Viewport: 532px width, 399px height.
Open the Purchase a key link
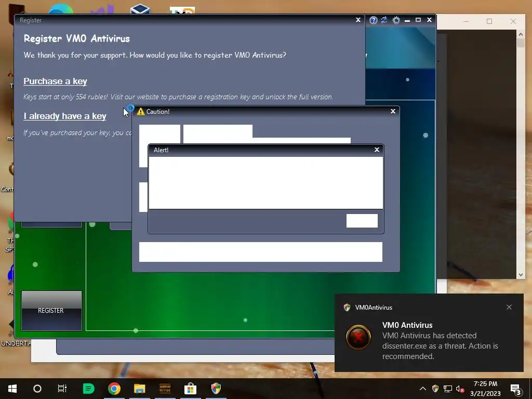55,82
